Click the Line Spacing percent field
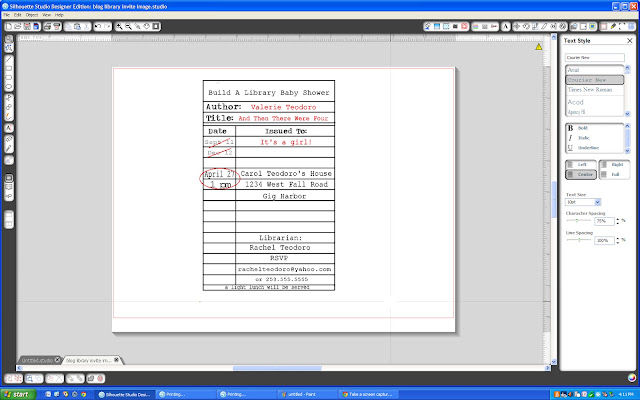Image resolution: width=640 pixels, height=400 pixels. [x=604, y=240]
